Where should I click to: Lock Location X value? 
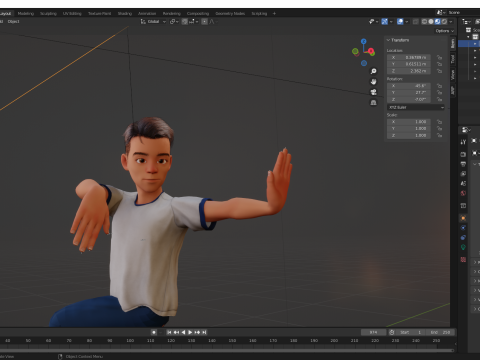(439, 57)
